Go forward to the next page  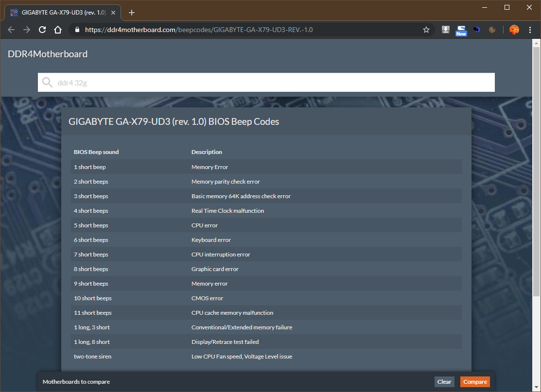[x=27, y=30]
